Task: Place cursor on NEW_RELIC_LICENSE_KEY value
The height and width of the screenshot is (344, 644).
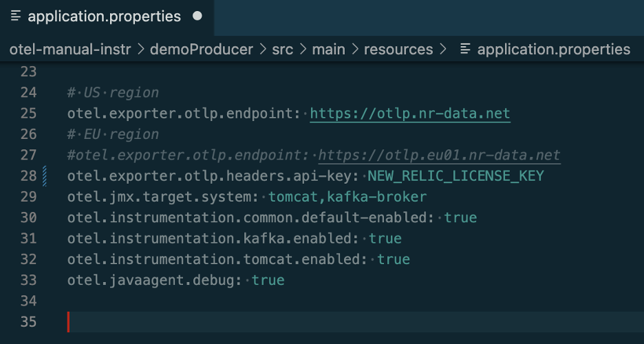Action: pyautogui.click(x=455, y=176)
